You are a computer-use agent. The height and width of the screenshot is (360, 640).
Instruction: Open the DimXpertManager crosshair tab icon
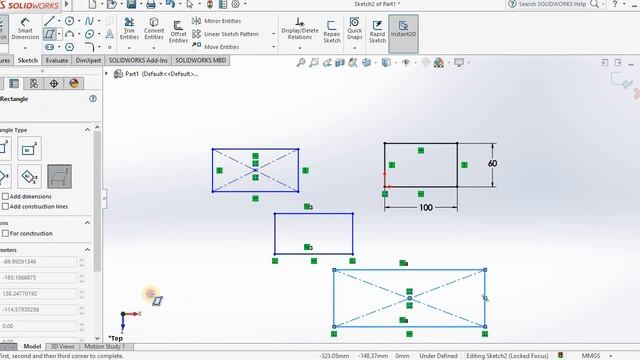(x=54, y=83)
